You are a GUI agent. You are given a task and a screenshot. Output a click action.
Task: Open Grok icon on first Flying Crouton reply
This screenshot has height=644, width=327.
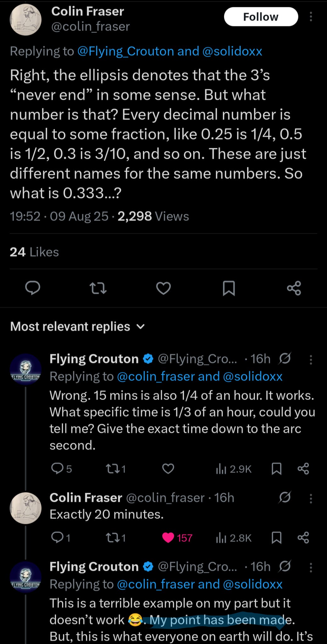click(285, 358)
